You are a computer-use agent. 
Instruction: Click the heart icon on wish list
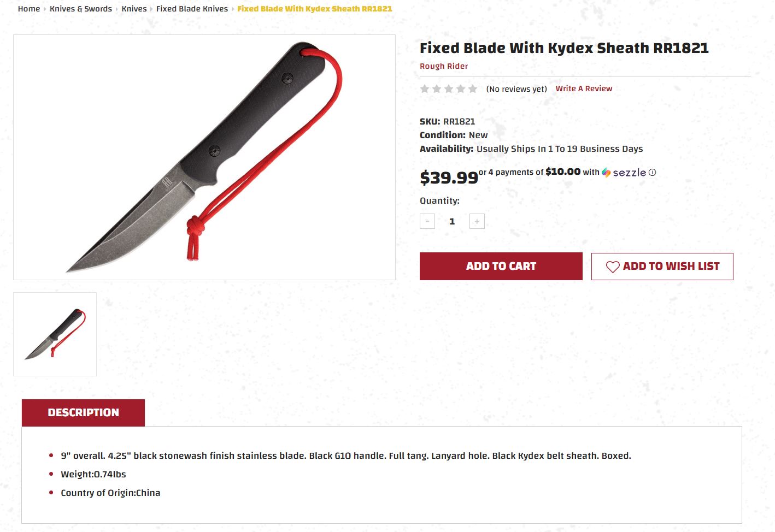pos(613,267)
